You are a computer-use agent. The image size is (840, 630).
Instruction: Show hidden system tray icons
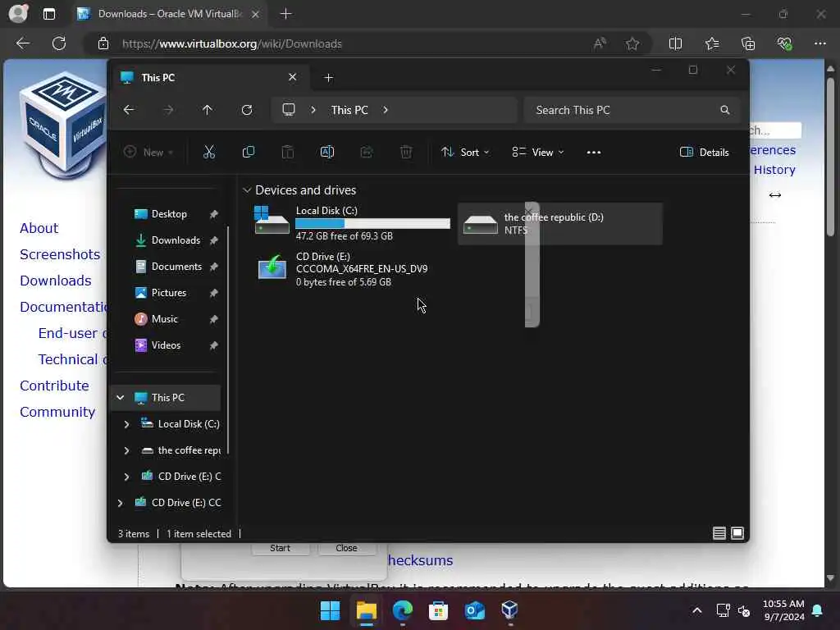point(697,610)
